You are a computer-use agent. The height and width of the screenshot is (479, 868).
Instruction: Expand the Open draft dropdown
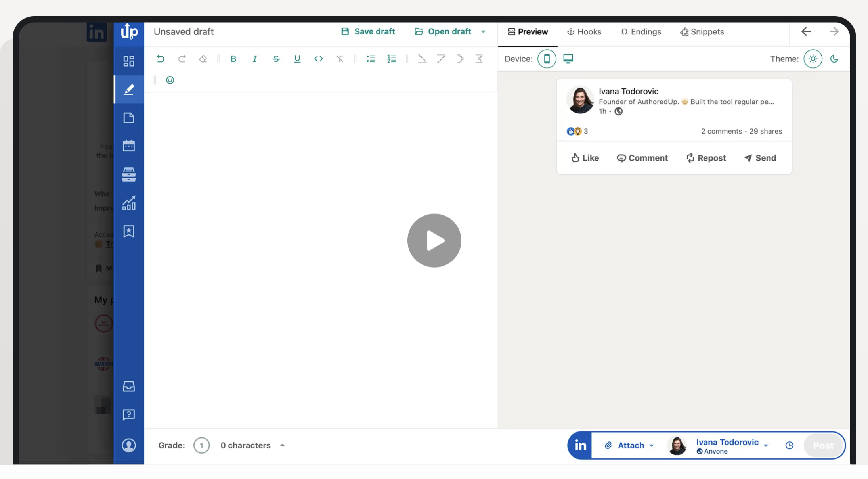pos(483,31)
